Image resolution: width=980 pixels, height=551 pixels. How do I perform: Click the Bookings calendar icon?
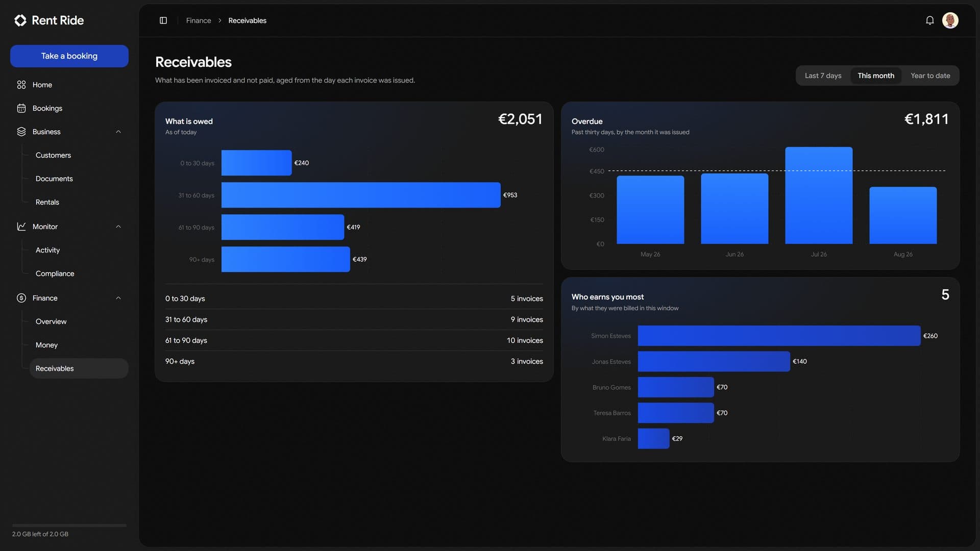tap(21, 108)
